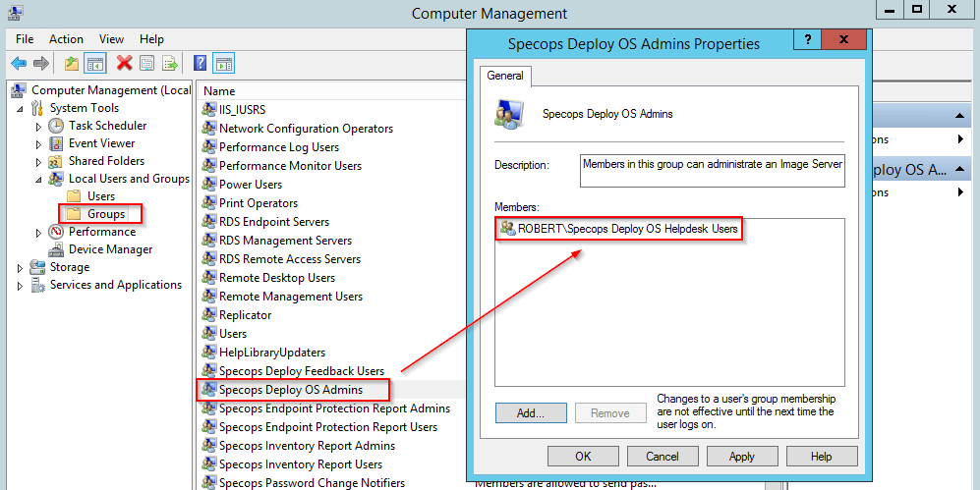Screen dimensions: 980x490
Task: Open the Help menu in menu bar
Action: (152, 38)
